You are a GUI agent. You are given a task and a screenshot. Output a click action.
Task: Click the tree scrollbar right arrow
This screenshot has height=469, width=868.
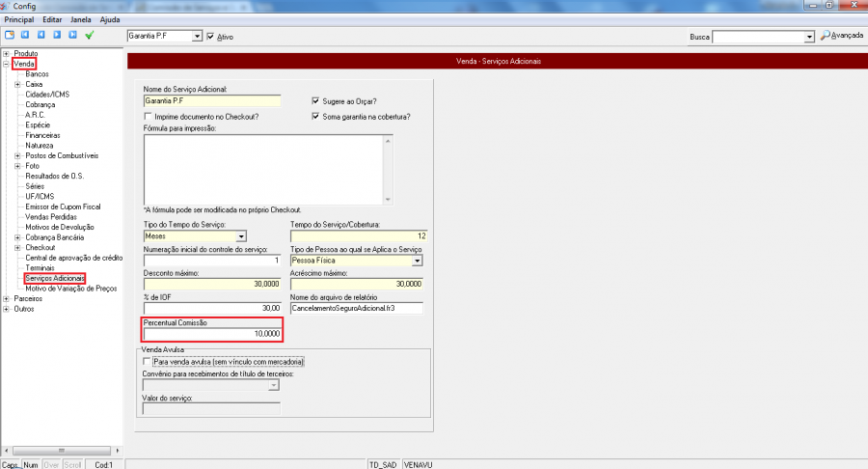tap(117, 451)
